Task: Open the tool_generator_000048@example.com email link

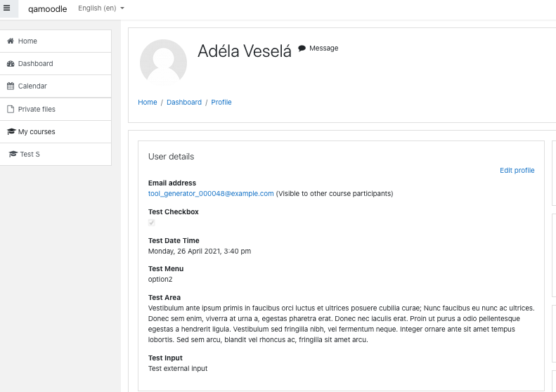Action: tap(211, 193)
